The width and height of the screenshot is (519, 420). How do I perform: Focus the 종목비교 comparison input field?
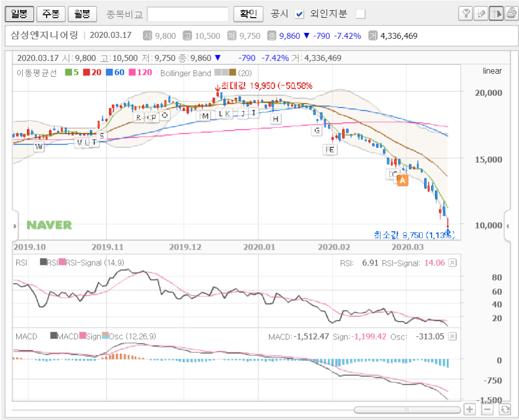point(188,14)
